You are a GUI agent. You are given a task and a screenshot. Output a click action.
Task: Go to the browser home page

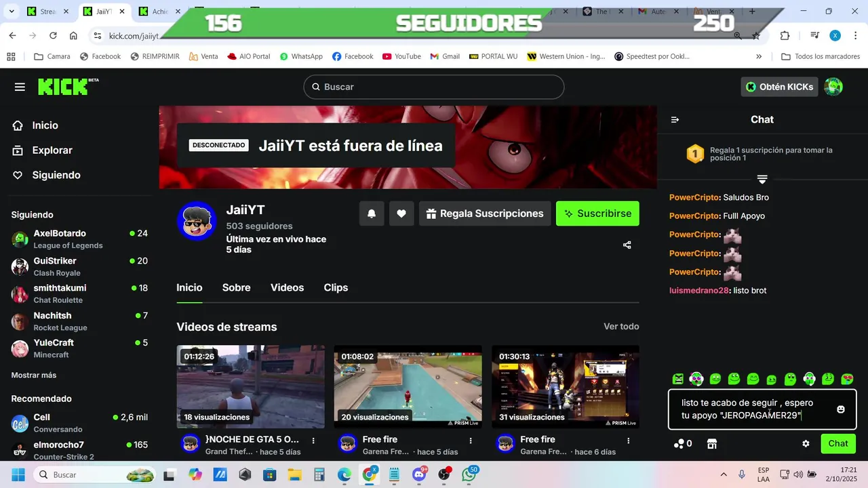tap(73, 36)
